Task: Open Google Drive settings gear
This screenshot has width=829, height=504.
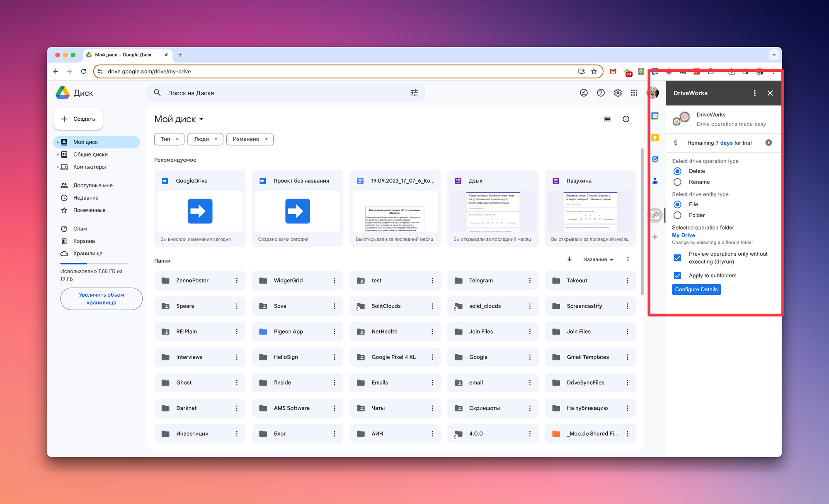Action: click(x=618, y=93)
